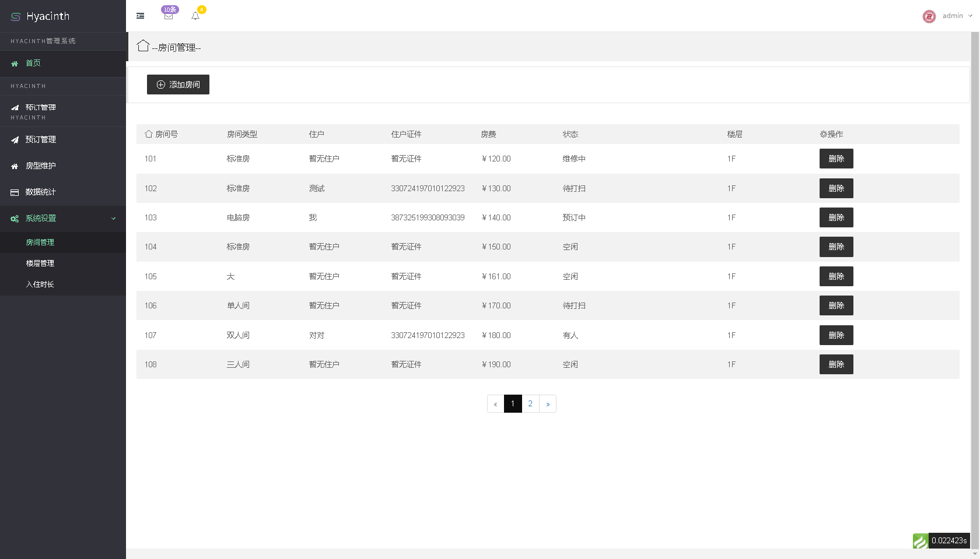Select 入住时长 in the sidebar

(x=40, y=284)
